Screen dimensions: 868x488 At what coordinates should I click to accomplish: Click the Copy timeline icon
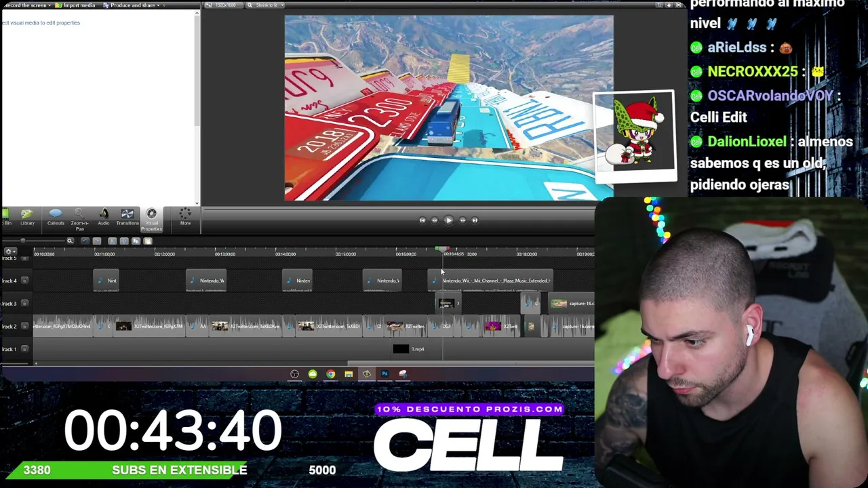136,241
